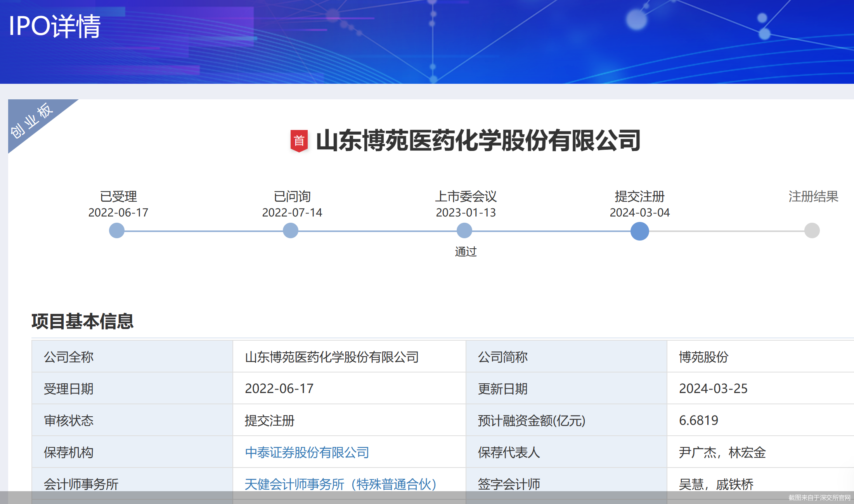The height and width of the screenshot is (504, 854).
Task: Click the 受理日期 value 2022-06-17 in table
Action: click(x=279, y=389)
